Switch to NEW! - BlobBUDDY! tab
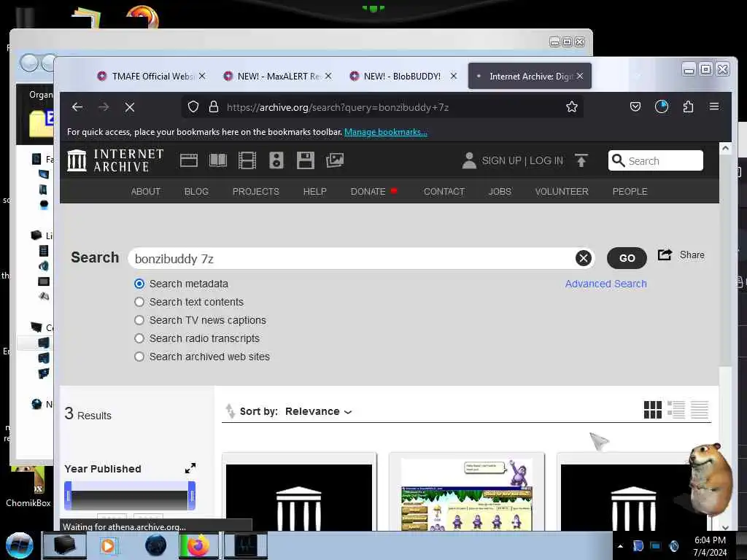The width and height of the screenshot is (747, 560). pos(403,76)
